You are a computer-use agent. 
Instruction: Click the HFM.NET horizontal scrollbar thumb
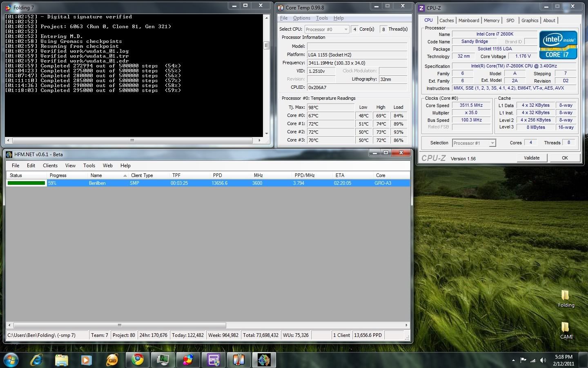click(120, 325)
